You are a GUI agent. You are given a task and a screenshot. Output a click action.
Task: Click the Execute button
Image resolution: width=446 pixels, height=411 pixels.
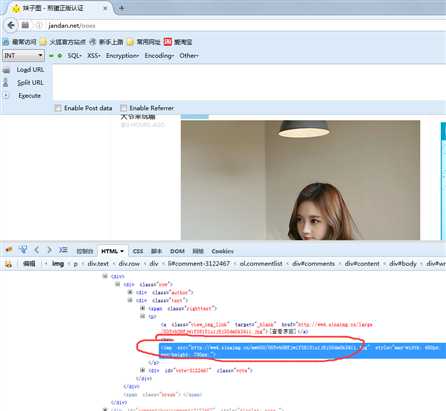30,96
